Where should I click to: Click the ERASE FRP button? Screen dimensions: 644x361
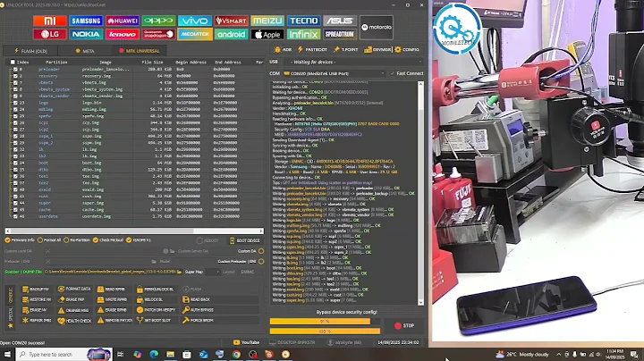coord(72,299)
